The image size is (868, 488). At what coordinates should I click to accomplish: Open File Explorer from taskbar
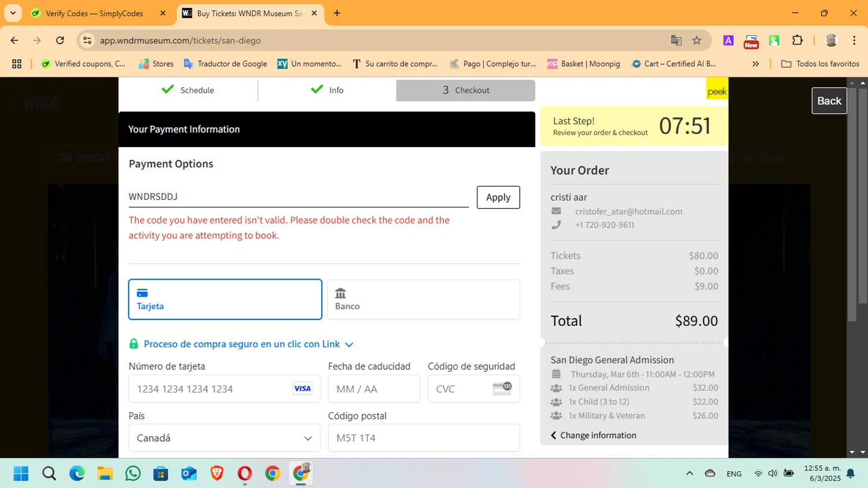(x=105, y=474)
